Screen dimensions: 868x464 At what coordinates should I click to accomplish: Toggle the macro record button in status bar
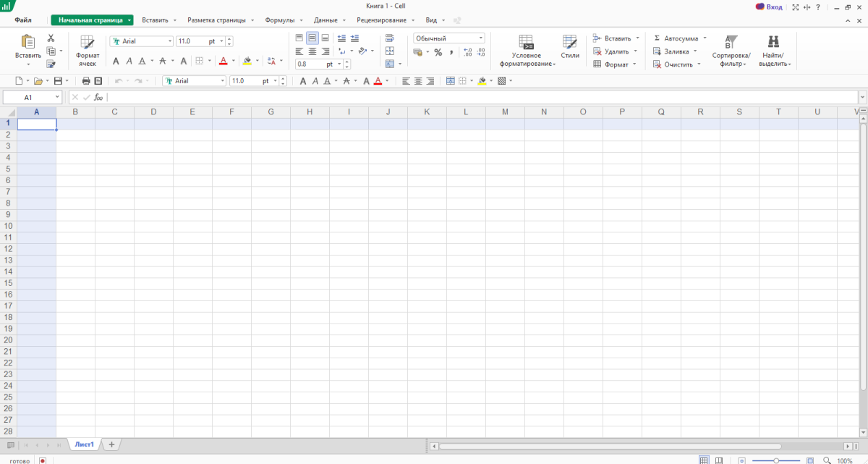[x=43, y=460]
